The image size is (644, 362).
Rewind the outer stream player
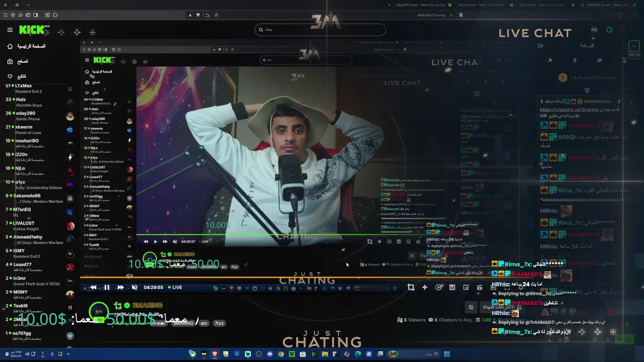(93, 288)
